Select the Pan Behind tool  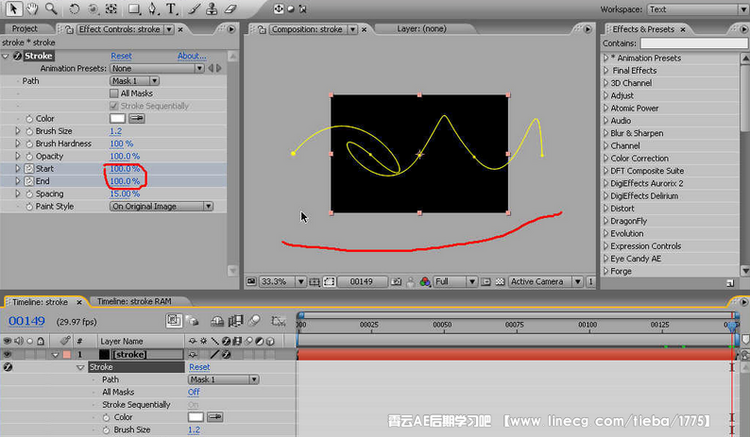pyautogui.click(x=111, y=9)
